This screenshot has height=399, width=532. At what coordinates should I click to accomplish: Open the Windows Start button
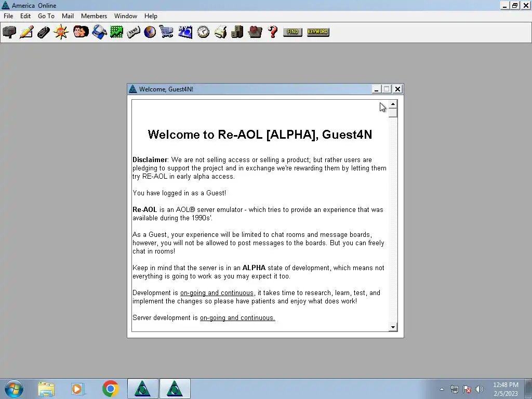pos(14,389)
